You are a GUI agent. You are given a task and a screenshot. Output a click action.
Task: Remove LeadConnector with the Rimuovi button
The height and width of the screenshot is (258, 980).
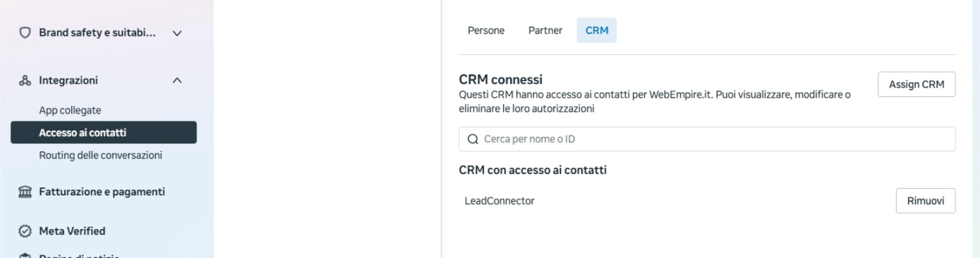(925, 200)
